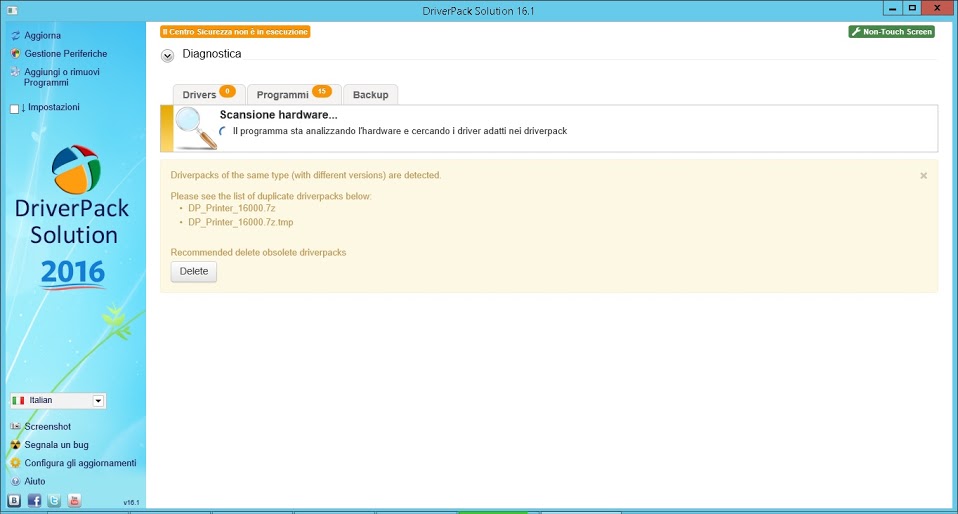Switch to the Drivers tab
Screen dimensions: 958x514
click(209, 95)
